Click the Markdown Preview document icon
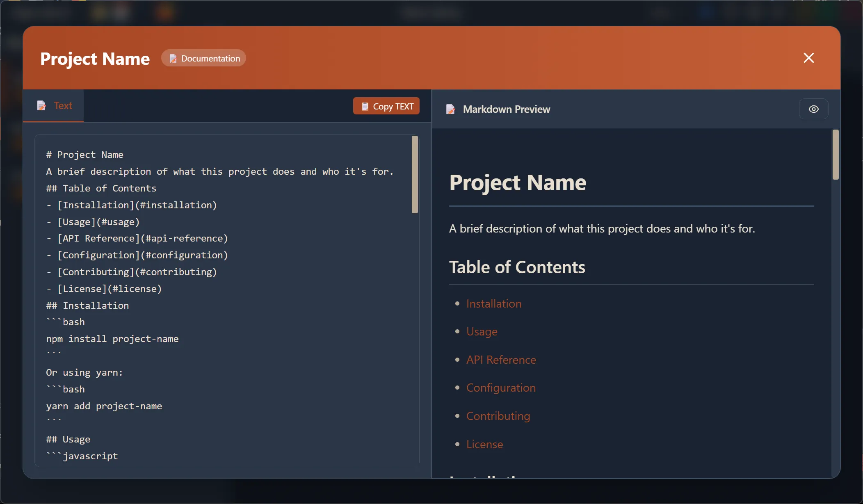Screen dimensions: 863x504 coord(450,109)
